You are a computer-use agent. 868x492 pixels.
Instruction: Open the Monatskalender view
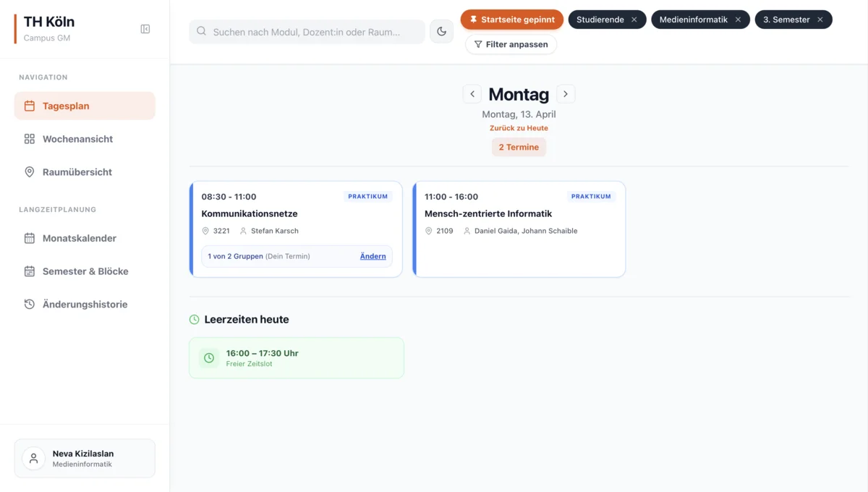(85, 238)
